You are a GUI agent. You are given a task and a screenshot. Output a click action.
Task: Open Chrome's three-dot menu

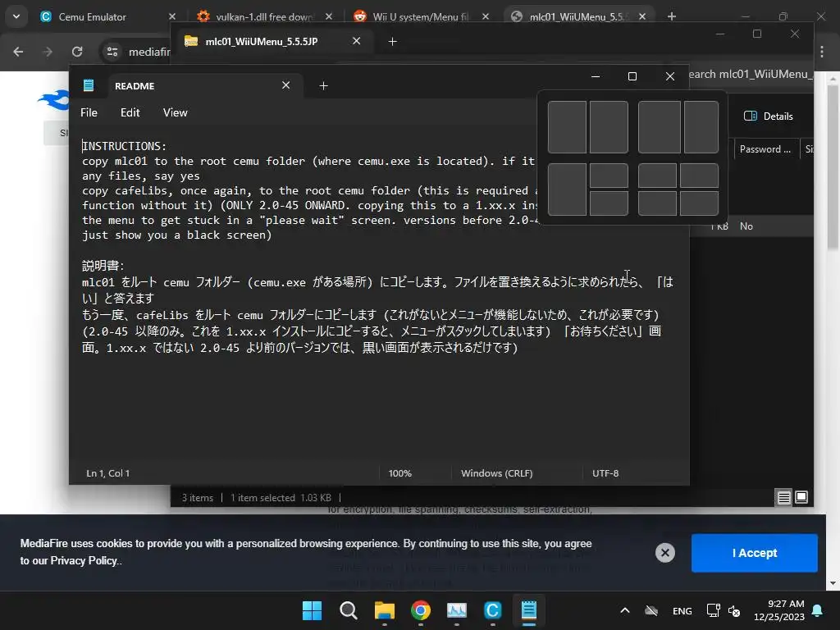pyautogui.click(x=822, y=52)
